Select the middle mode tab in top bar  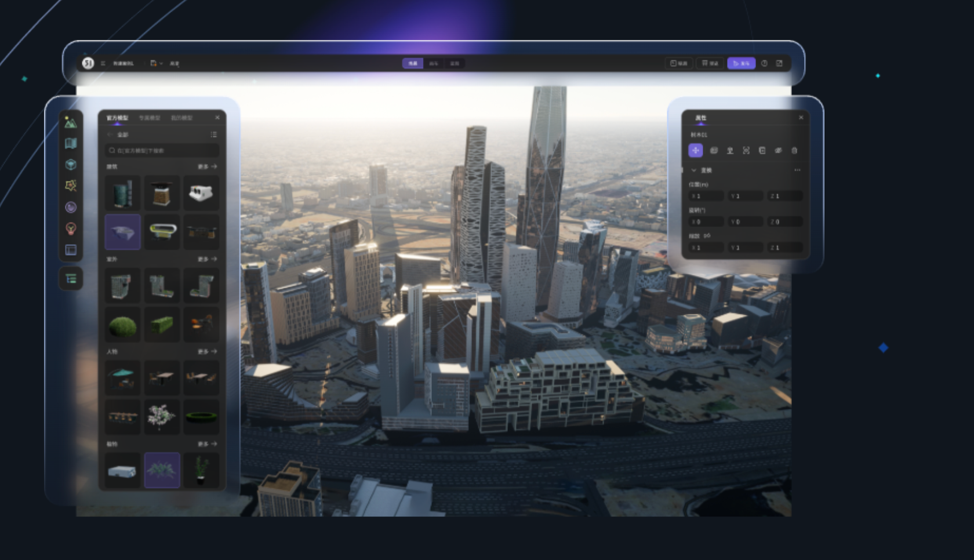433,63
